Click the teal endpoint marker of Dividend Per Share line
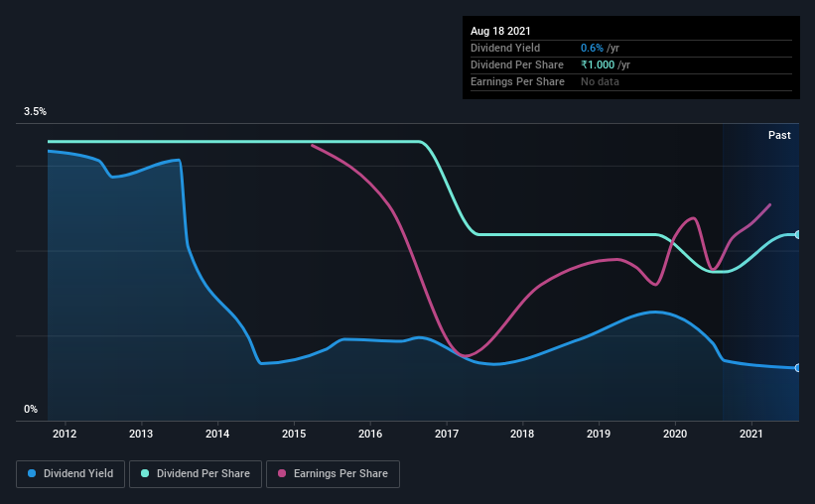815x504 pixels. [798, 235]
